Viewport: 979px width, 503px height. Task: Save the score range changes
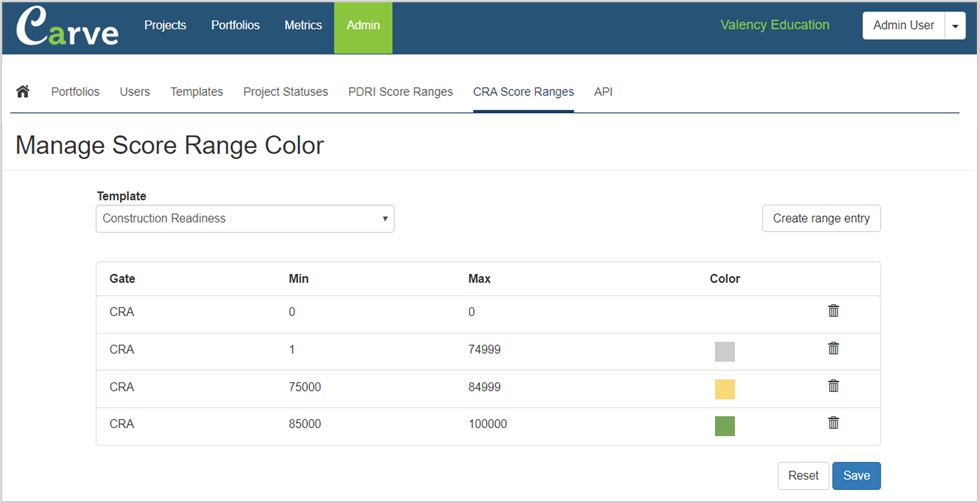[856, 476]
